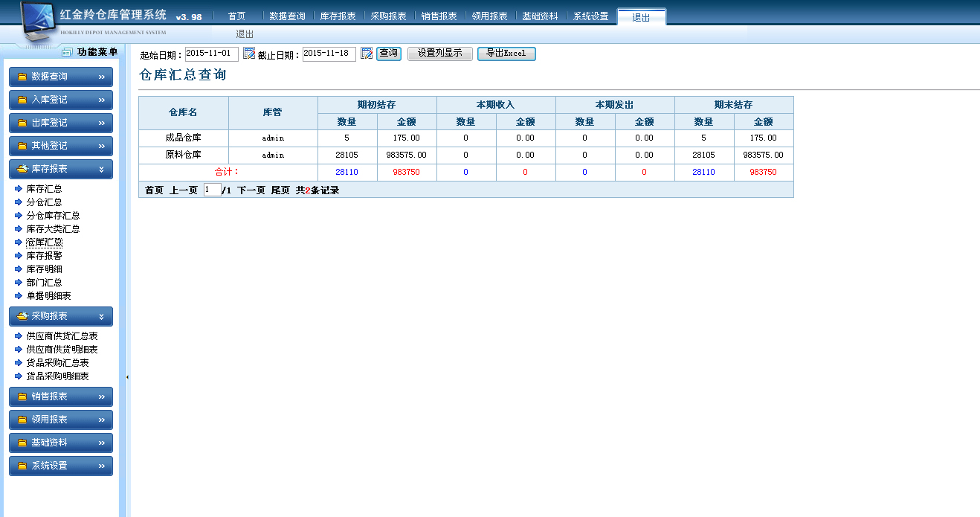Collapse the 采购报表 sidebar section
Screen dimensions: 980x517
coord(60,316)
